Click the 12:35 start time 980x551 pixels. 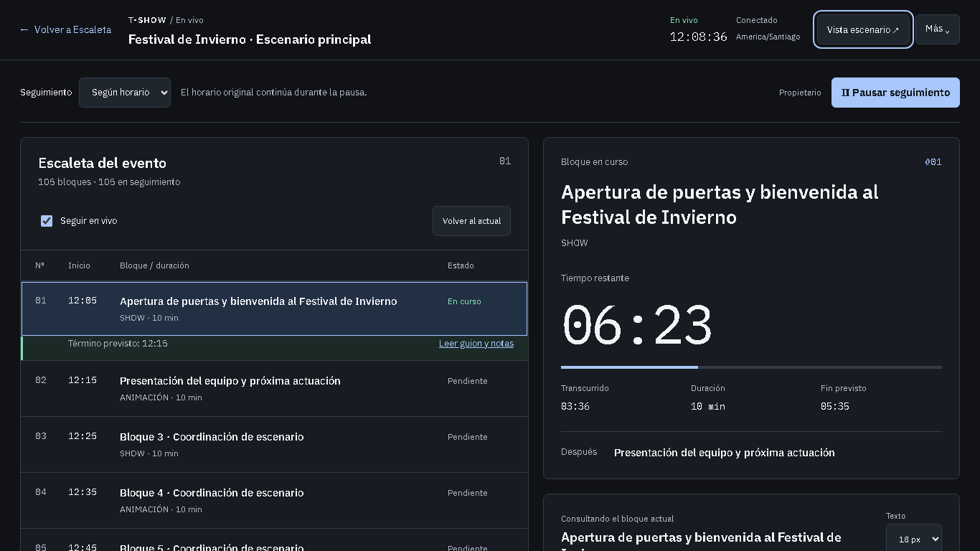(83, 492)
